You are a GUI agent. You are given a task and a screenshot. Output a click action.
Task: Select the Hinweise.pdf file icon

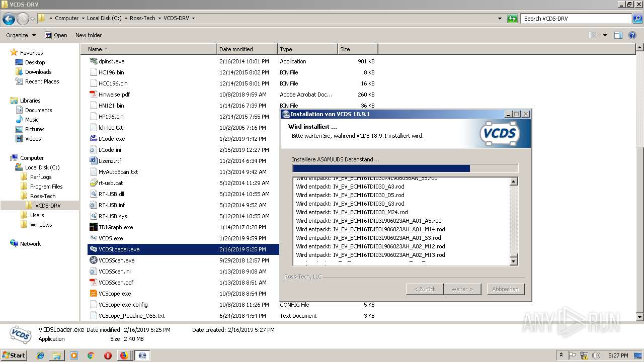(x=93, y=95)
